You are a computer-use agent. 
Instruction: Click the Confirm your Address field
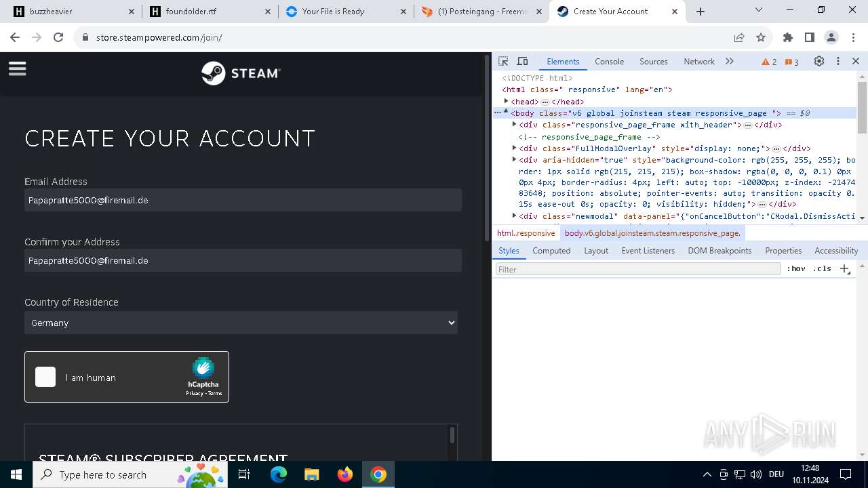(243, 260)
